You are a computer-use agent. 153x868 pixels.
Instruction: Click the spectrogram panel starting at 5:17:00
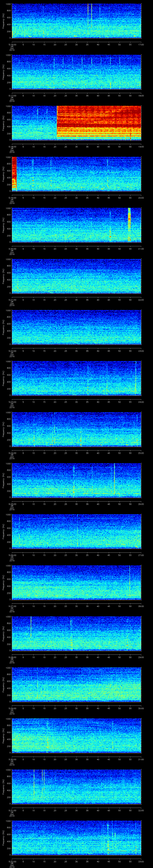[76, 72]
